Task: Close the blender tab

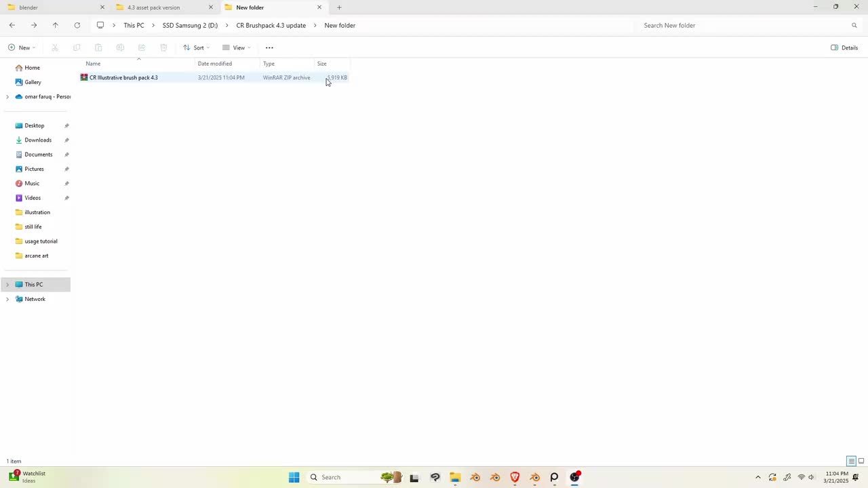Action: click(x=102, y=7)
